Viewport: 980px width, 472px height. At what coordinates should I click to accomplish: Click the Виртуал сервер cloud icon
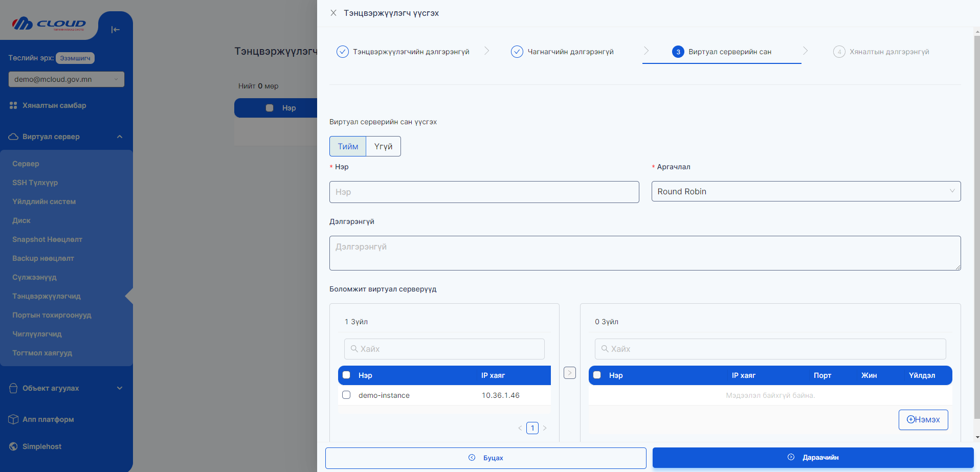tap(13, 136)
